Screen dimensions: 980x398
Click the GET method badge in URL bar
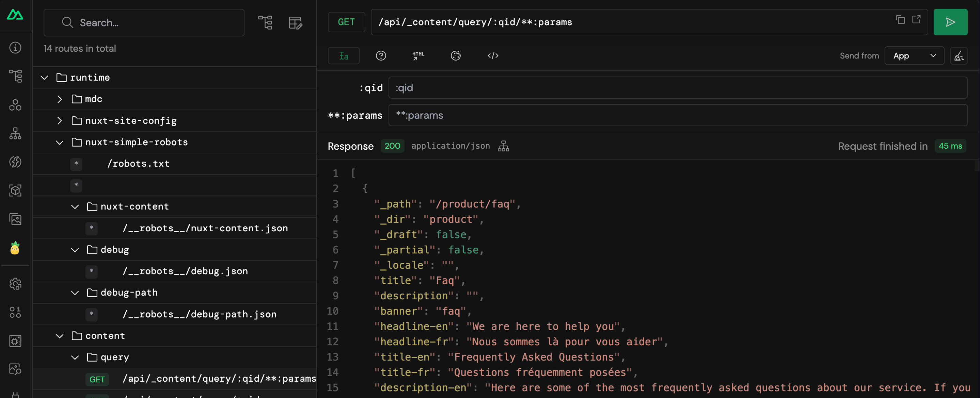pos(346,22)
